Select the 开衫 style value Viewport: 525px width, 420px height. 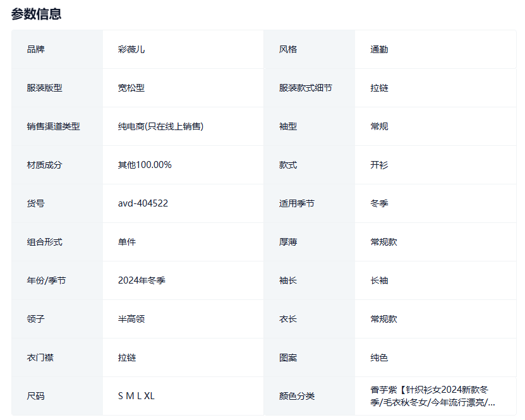379,165
